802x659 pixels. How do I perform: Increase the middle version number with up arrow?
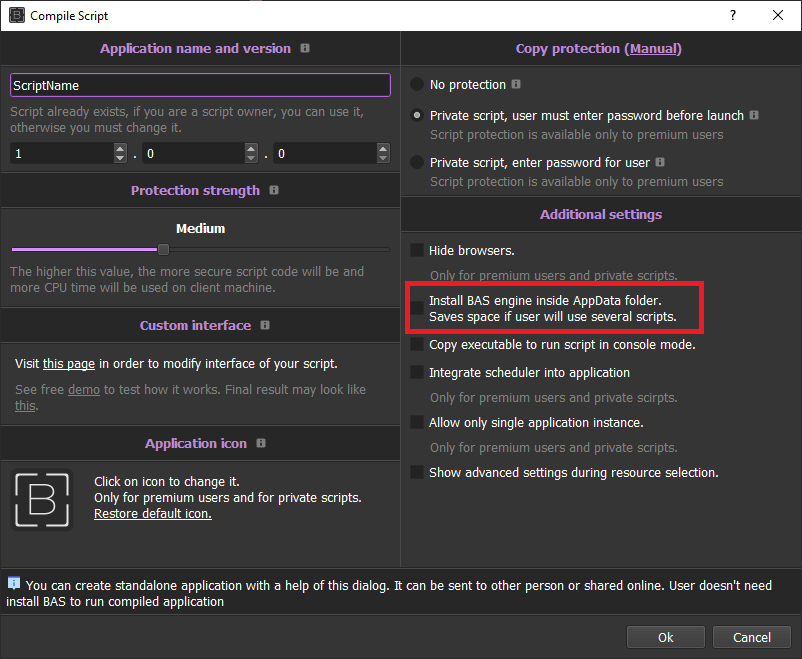pyautogui.click(x=251, y=149)
